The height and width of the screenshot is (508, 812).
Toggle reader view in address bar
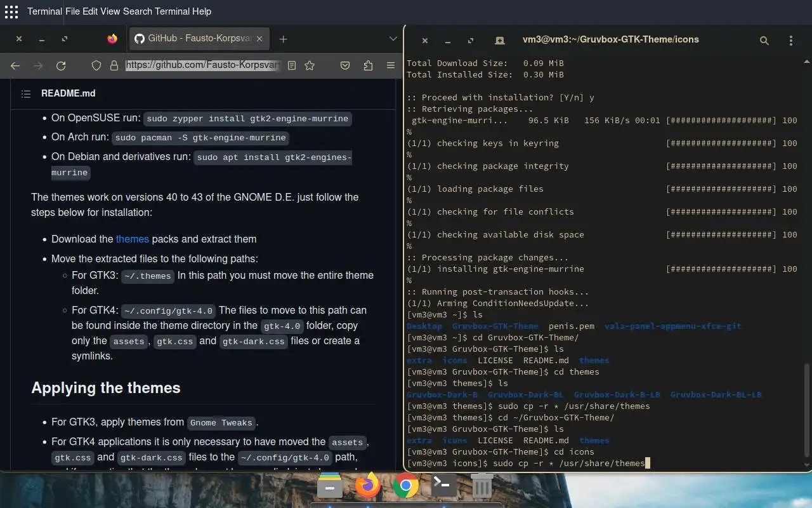[x=292, y=65]
